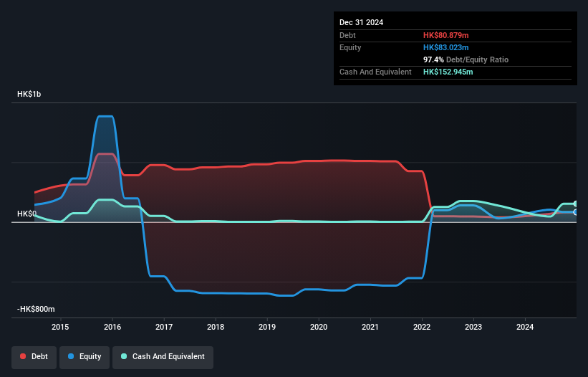Click the HK$80.879m debt value
Screen dimensions: 588x377
tap(446, 35)
